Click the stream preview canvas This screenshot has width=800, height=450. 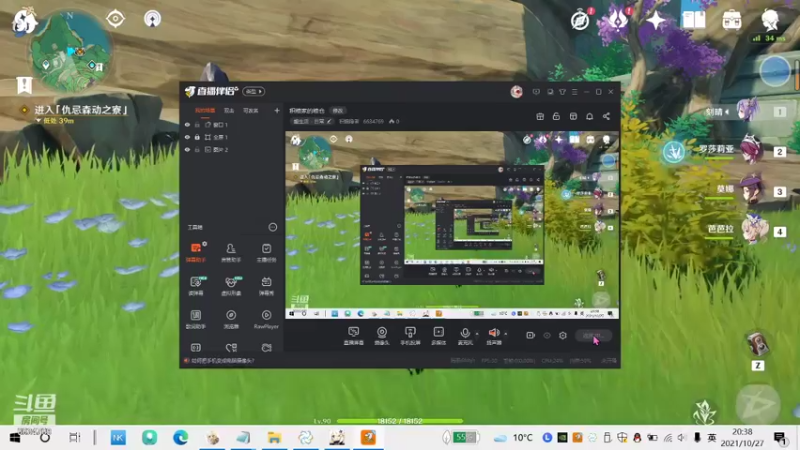[452, 226]
